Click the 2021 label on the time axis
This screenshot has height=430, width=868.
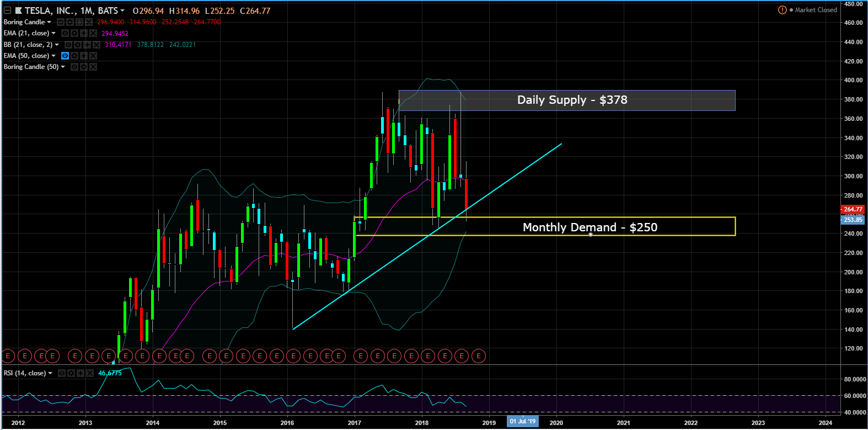(623, 423)
